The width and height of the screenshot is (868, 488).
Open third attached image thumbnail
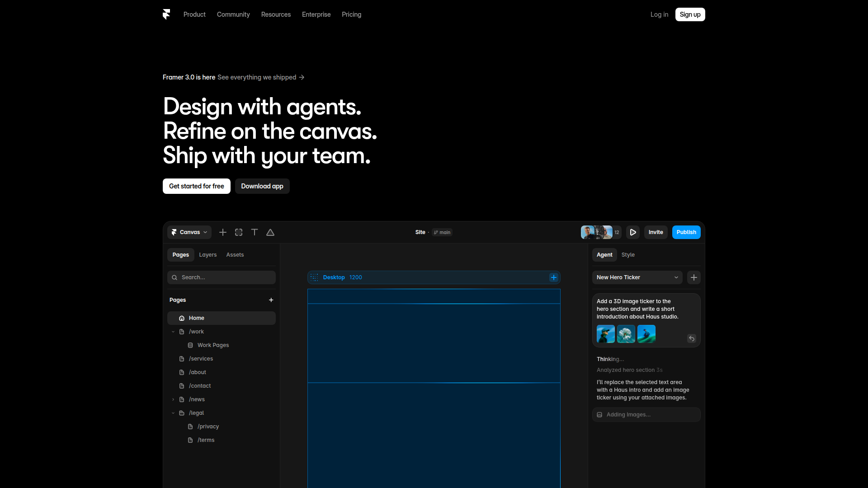click(646, 334)
